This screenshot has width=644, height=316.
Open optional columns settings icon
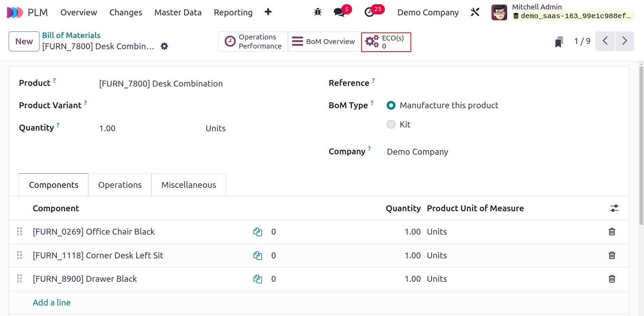[x=614, y=208]
